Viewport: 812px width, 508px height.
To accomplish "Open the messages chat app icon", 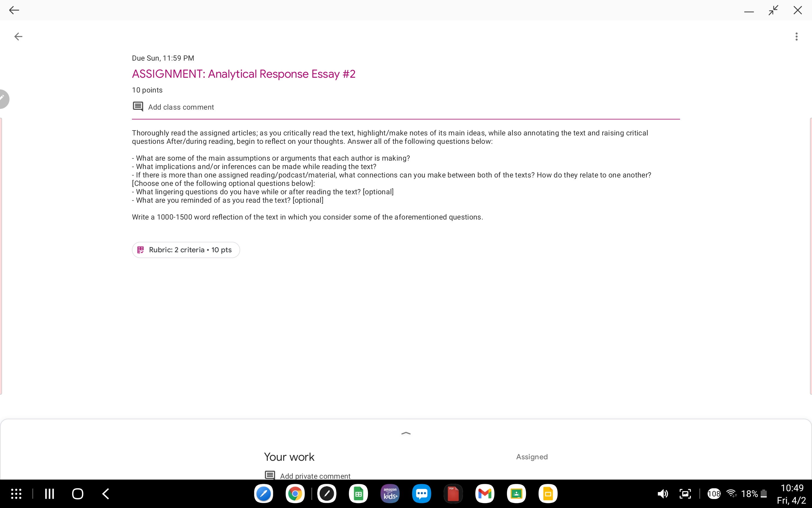I will (421, 494).
